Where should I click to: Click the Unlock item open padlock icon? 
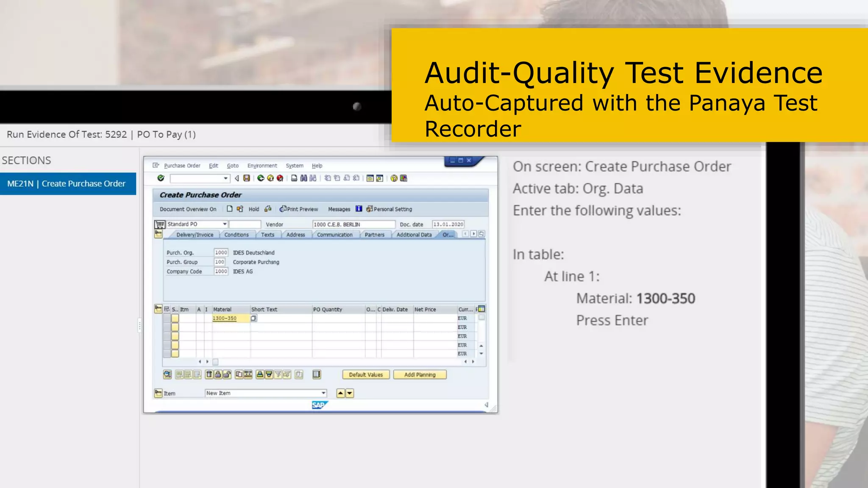coord(227,374)
